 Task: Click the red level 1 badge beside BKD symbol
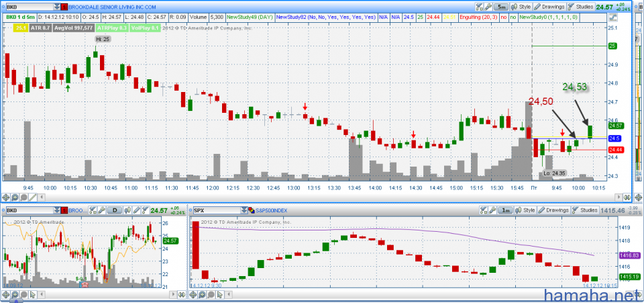coord(64,7)
